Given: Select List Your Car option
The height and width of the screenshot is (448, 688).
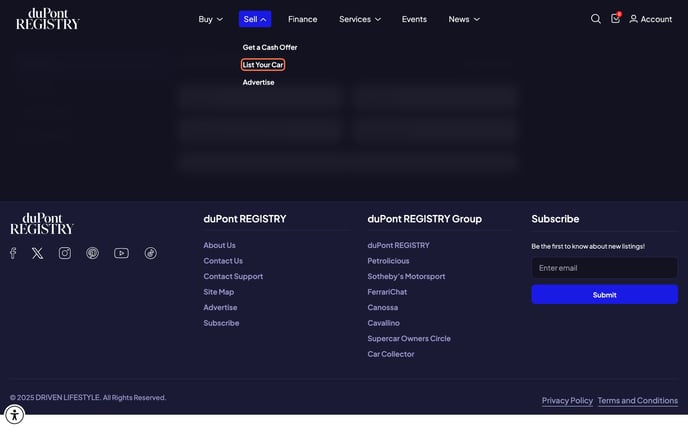Looking at the screenshot, I should 263,65.
